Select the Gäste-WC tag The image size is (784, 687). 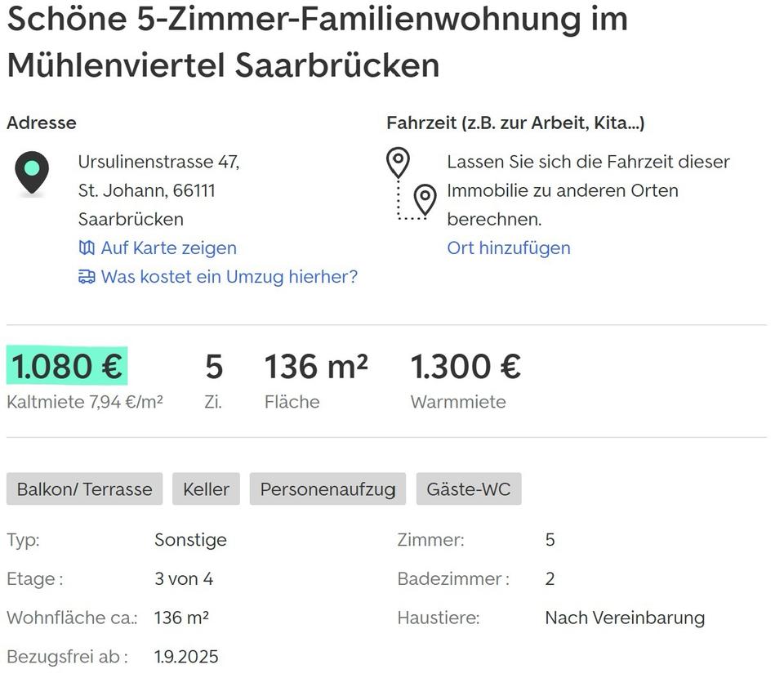468,489
